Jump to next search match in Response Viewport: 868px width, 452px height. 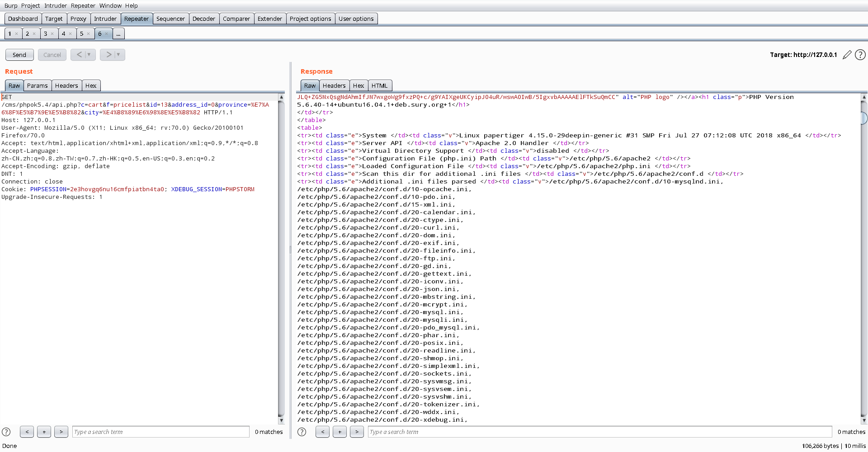pos(357,432)
